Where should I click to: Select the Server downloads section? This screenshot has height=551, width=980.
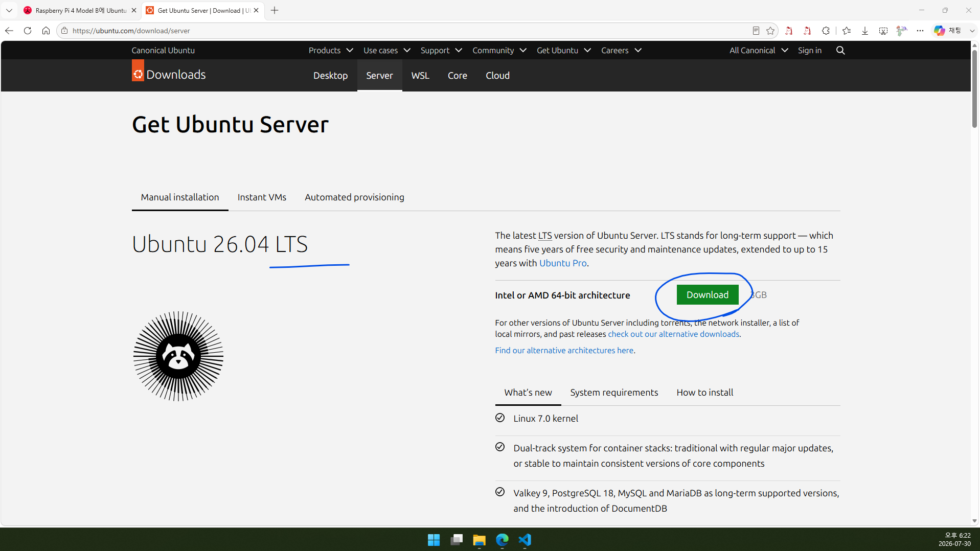(379, 76)
